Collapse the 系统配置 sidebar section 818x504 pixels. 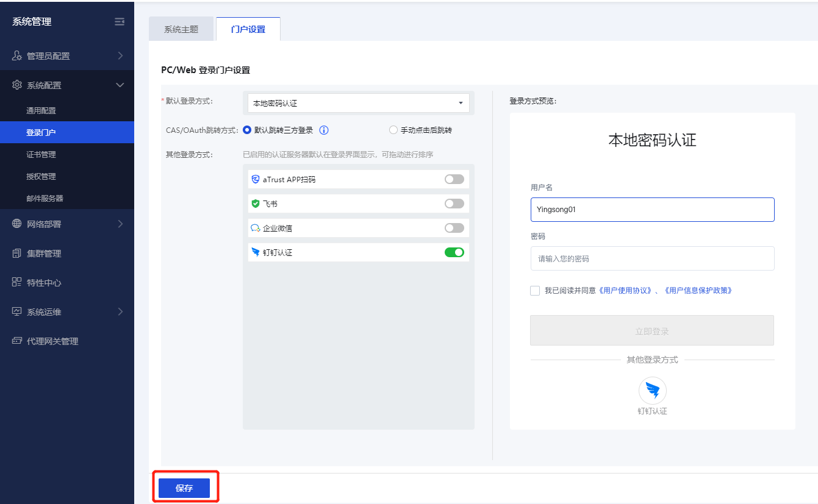(67, 85)
